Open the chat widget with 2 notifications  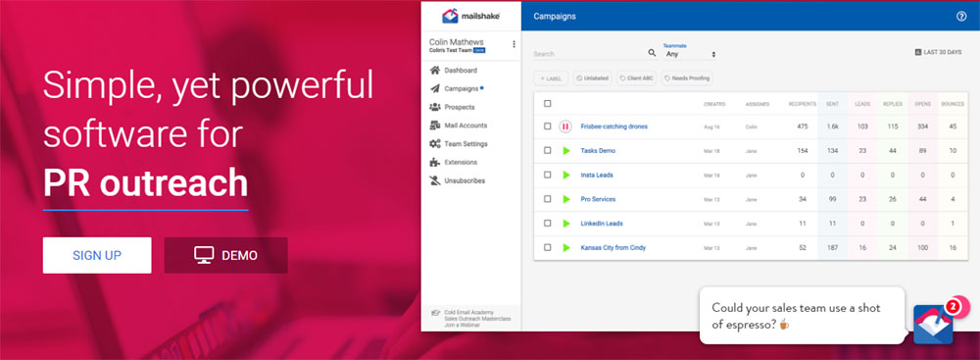934,324
